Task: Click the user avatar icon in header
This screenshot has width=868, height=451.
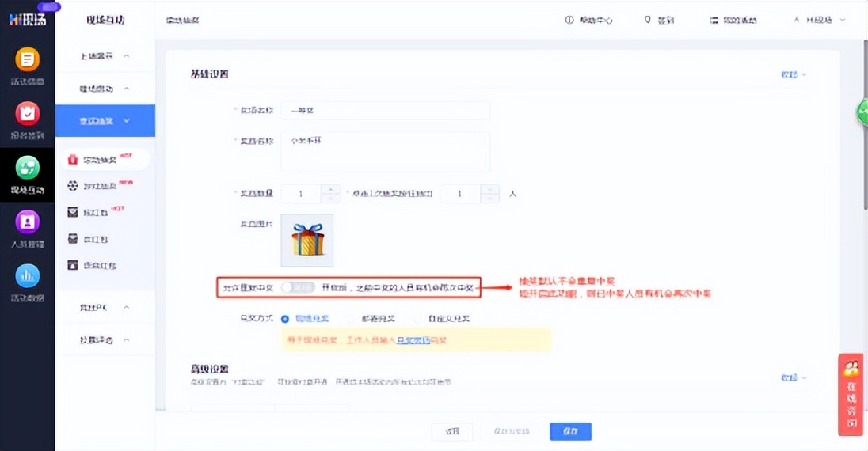Action: coord(797,20)
